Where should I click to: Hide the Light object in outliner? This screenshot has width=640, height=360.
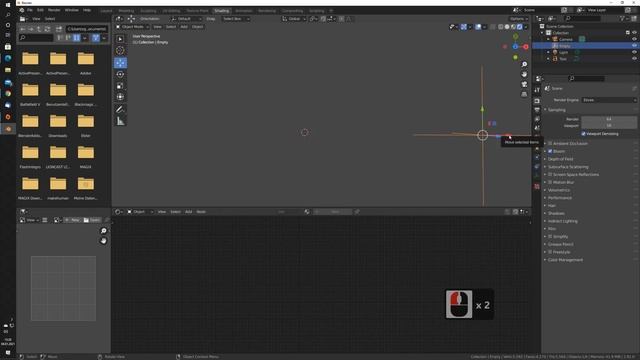tap(634, 52)
